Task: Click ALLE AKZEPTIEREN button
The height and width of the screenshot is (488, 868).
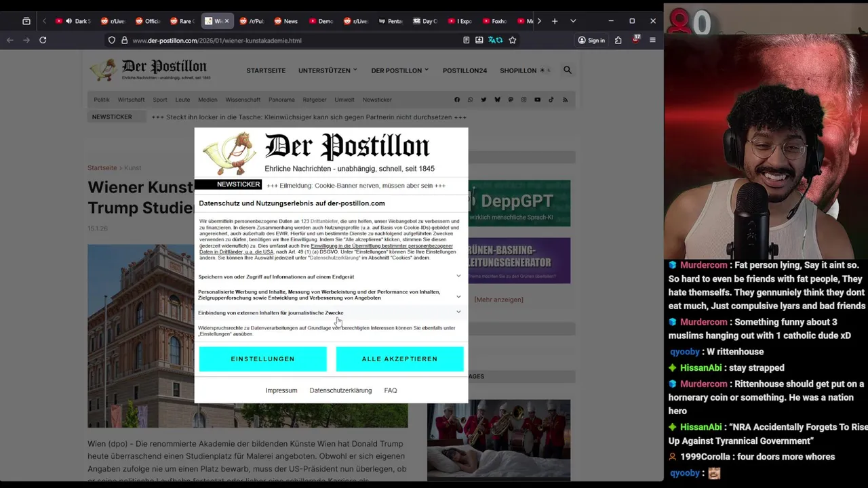Action: coord(399,359)
